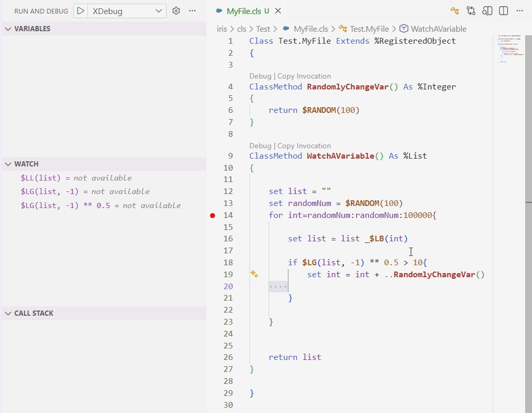Open editor more actions ellipsis menu
Viewport: 532px width, 413px height.
click(x=520, y=11)
